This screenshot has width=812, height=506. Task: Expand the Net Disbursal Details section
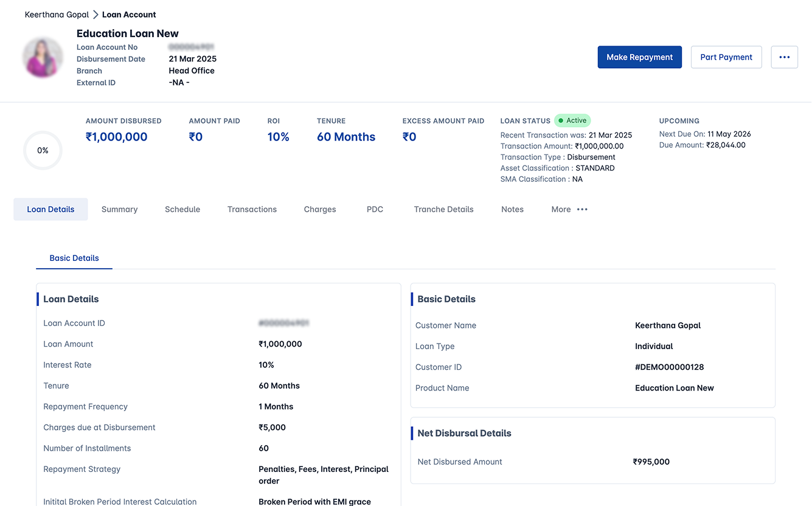[x=464, y=433]
